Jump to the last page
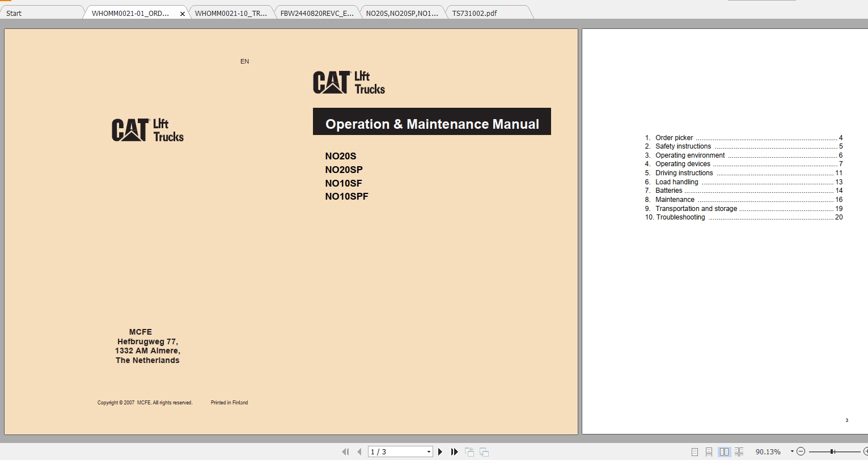The height and width of the screenshot is (460, 868). coord(455,451)
